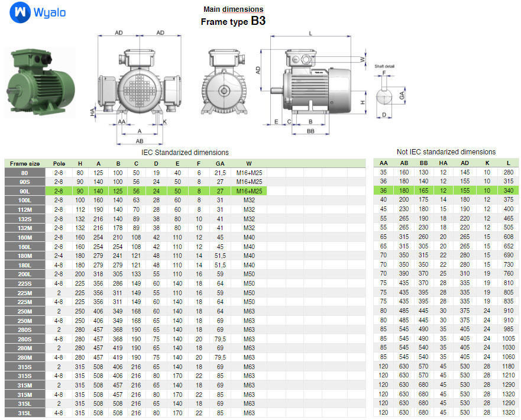The image size is (521, 420).
Task: Click the '835' L value in right table
Action: tap(509, 301)
